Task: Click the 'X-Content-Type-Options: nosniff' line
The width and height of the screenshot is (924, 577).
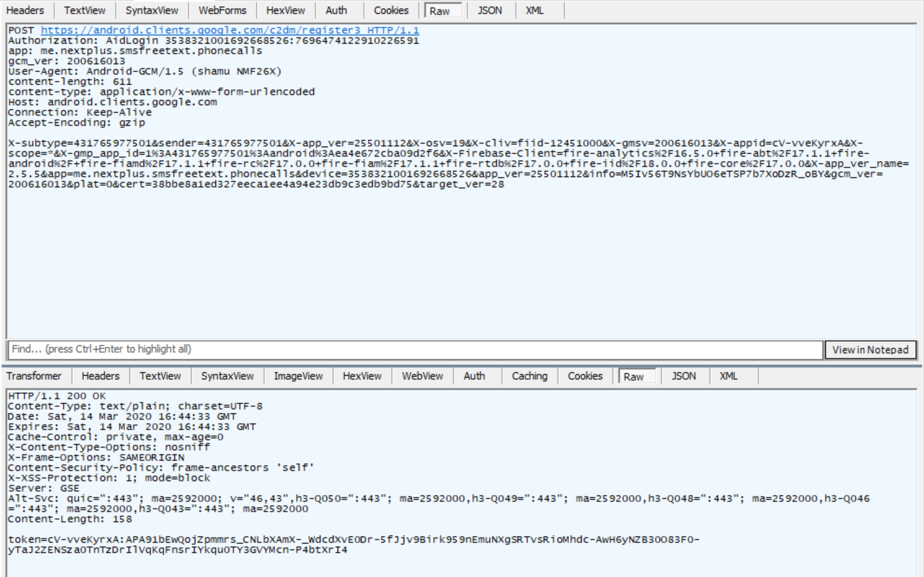Action: (x=109, y=447)
